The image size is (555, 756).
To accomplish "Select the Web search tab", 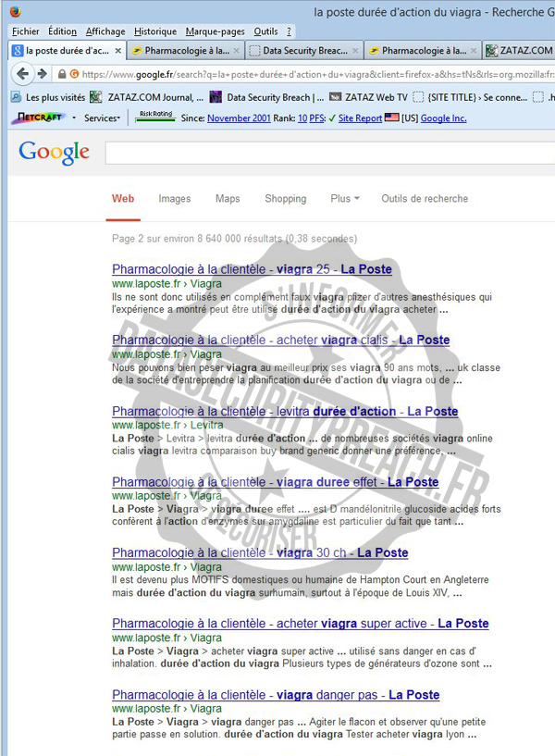I will (x=123, y=199).
